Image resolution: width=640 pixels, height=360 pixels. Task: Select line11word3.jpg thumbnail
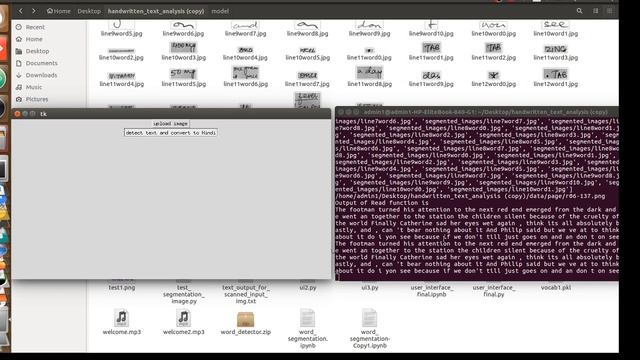(556, 49)
